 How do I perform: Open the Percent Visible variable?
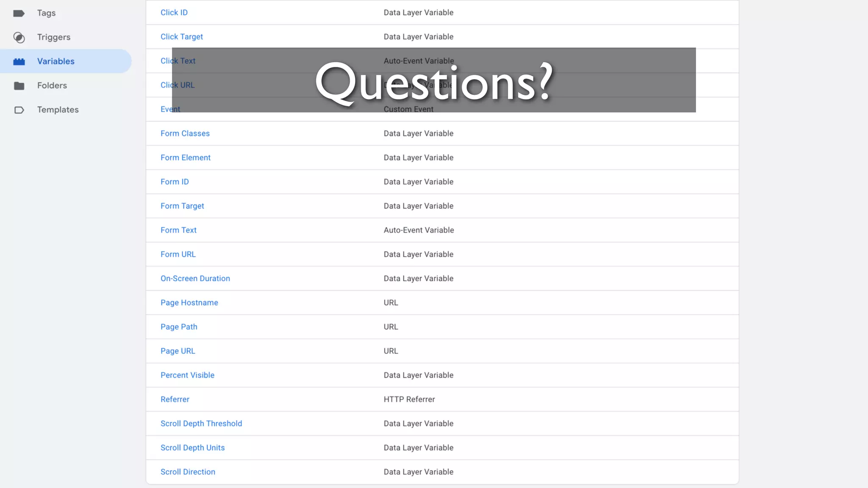coord(187,374)
